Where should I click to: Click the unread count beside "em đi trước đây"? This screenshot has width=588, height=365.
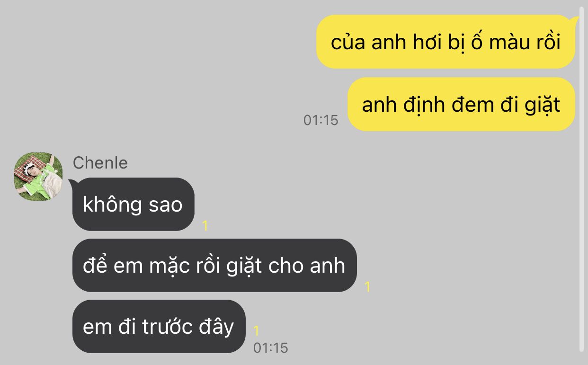point(256,330)
